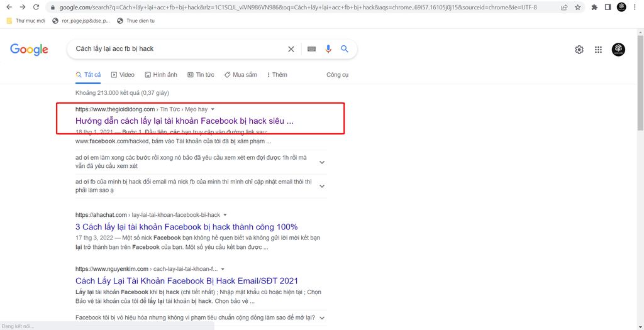
Task: Open the Extensions puzzle icon
Action: (x=594, y=7)
